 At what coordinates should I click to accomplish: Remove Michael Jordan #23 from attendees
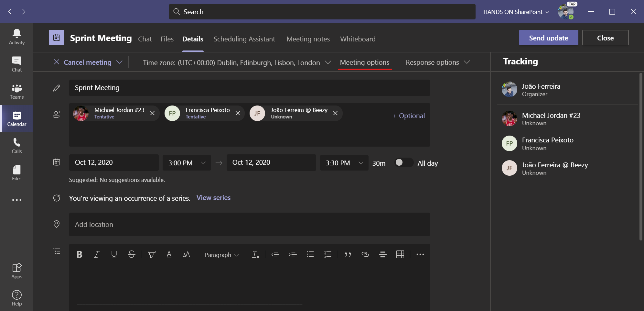pyautogui.click(x=152, y=113)
